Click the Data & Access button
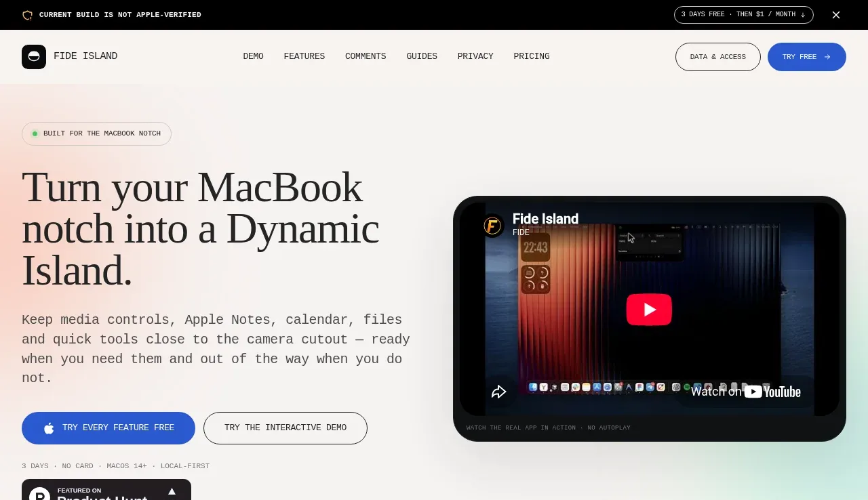Image resolution: width=868 pixels, height=500 pixels. (x=718, y=57)
